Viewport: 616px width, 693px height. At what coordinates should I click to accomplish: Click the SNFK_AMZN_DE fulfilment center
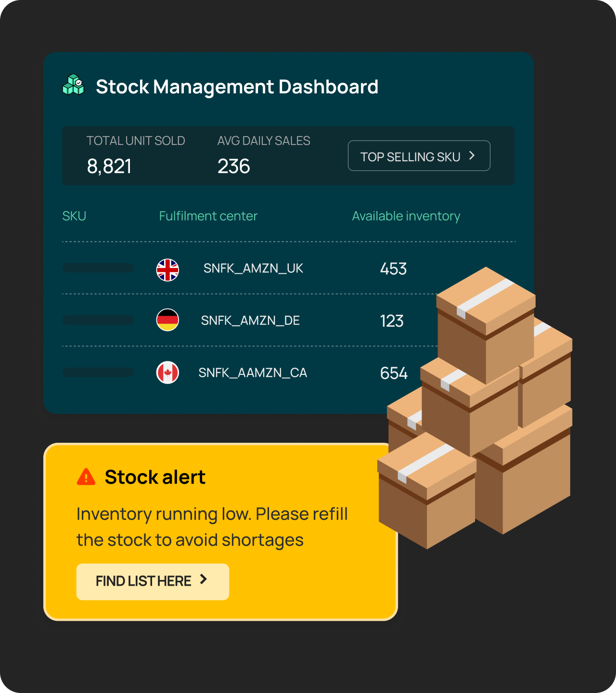[250, 321]
